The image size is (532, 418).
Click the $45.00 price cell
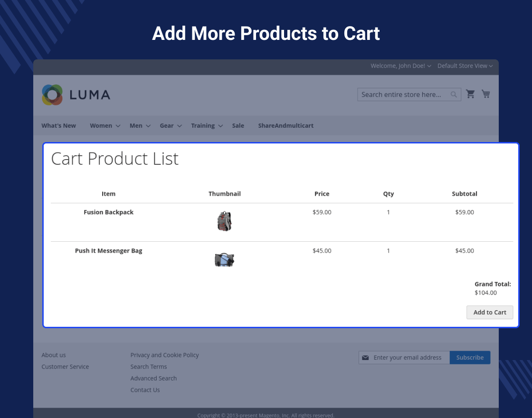(322, 251)
